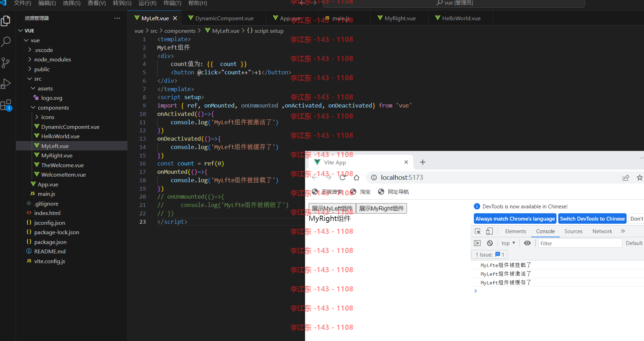The width and height of the screenshot is (644, 341).
Task: Open the 文件(F) menu
Action: (x=22, y=3)
